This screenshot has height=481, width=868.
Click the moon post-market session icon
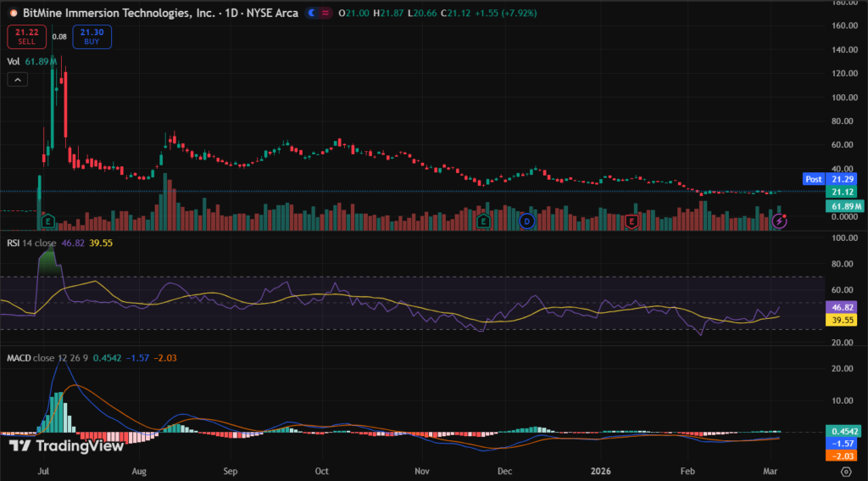(x=313, y=14)
